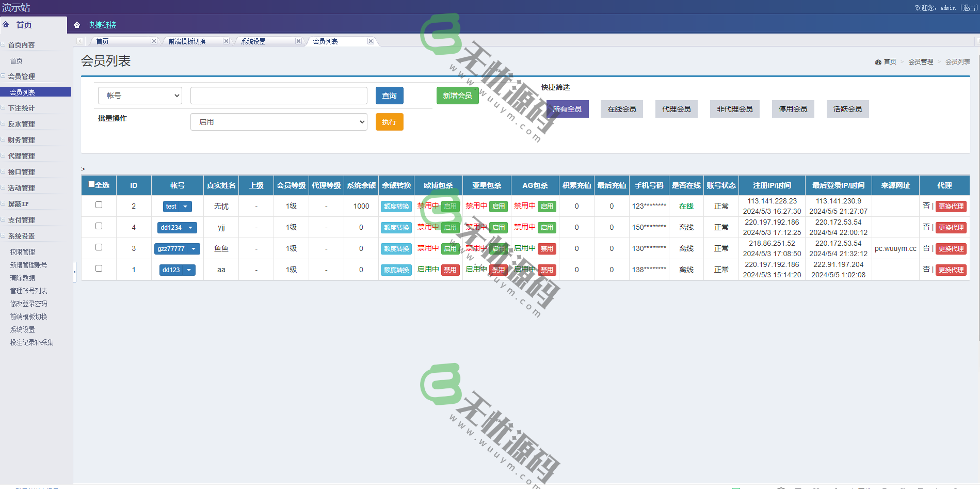The image size is (980, 489).
Task: Open the 帐号 search field dropdown
Action: [x=140, y=96]
